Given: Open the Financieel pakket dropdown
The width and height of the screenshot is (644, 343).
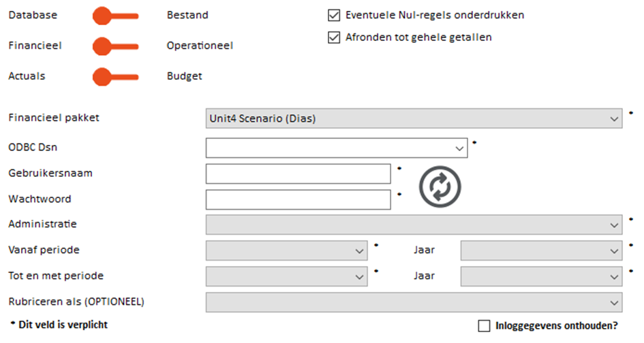Looking at the screenshot, I should 414,118.
